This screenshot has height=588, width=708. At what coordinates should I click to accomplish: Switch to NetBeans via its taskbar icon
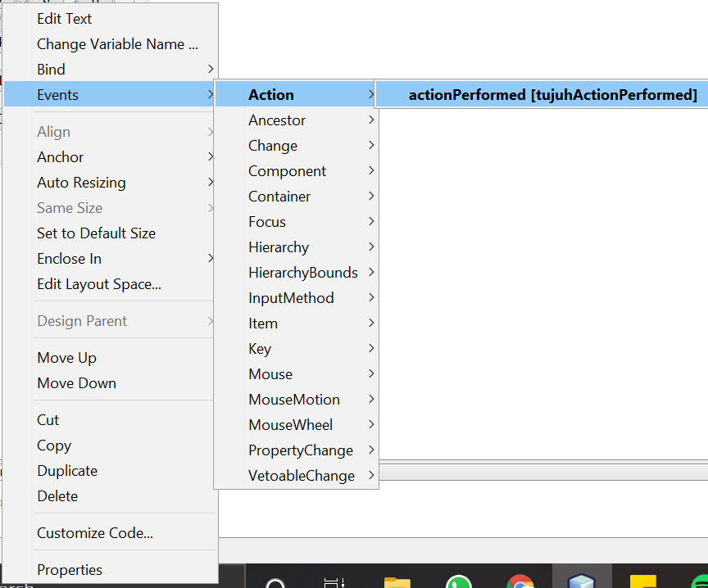(582, 579)
